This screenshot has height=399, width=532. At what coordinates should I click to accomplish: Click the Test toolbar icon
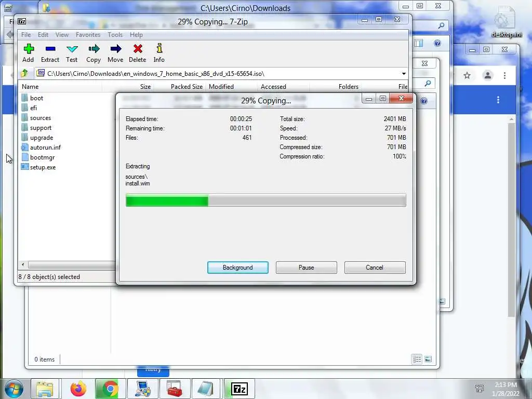[x=72, y=49]
